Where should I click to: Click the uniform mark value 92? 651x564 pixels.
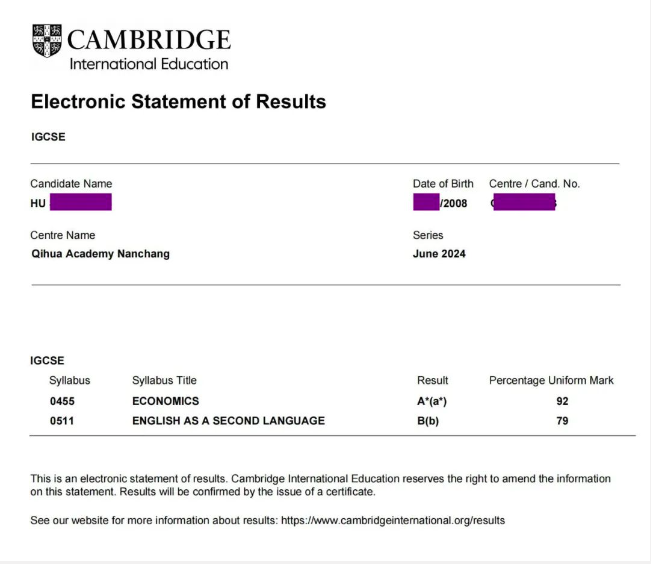(x=562, y=401)
